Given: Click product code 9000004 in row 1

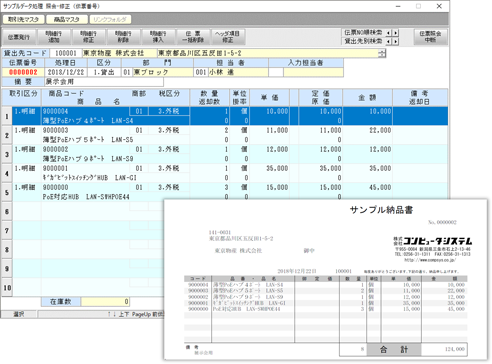Looking at the screenshot, I should point(55,111).
